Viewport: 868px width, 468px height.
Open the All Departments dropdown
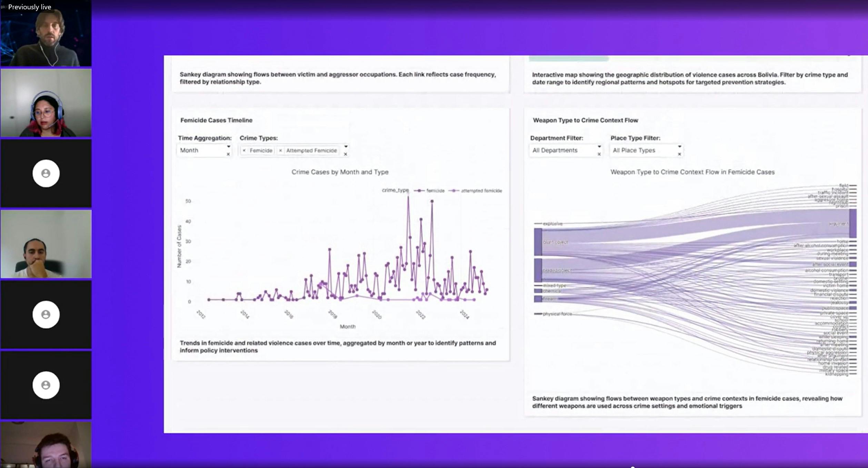coord(566,150)
